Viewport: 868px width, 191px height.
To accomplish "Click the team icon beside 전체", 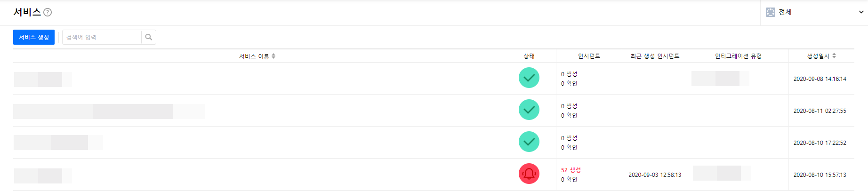I will click(x=770, y=12).
